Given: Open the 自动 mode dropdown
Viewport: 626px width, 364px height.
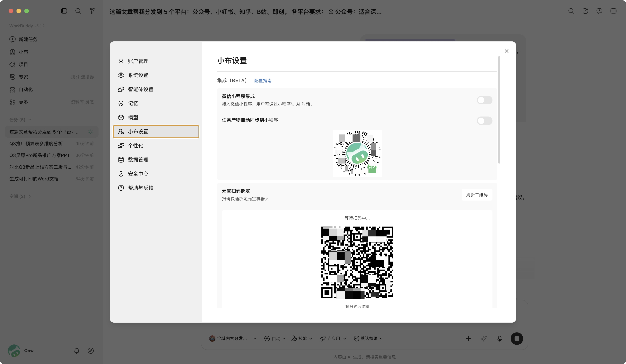Looking at the screenshot, I should pos(275,338).
